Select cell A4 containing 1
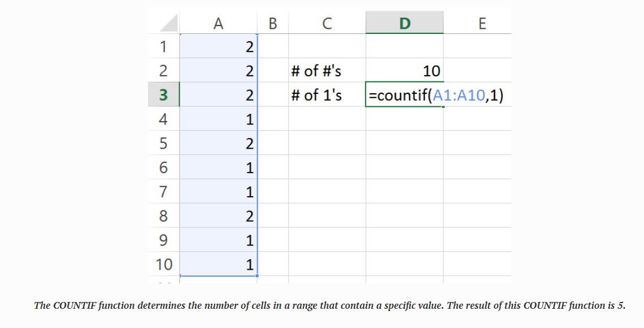Viewport: 644px width, 328px height. tap(219, 119)
